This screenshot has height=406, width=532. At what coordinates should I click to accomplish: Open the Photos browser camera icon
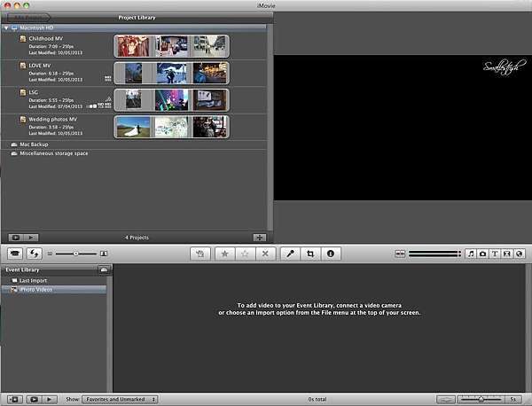482,254
